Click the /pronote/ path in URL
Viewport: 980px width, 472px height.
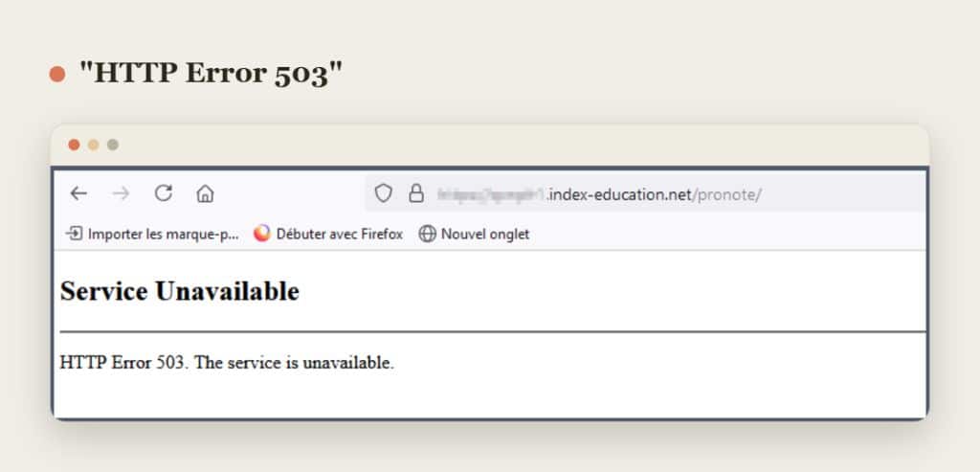[727, 195]
